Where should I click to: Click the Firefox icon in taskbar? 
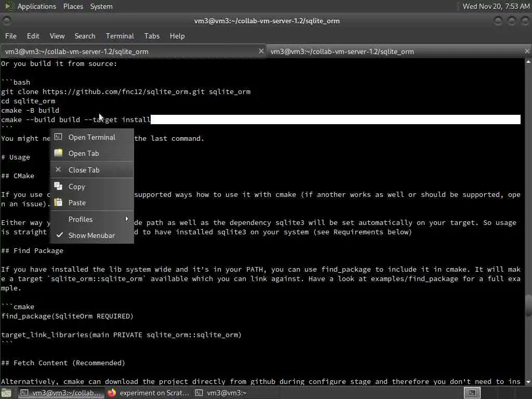(x=112, y=393)
